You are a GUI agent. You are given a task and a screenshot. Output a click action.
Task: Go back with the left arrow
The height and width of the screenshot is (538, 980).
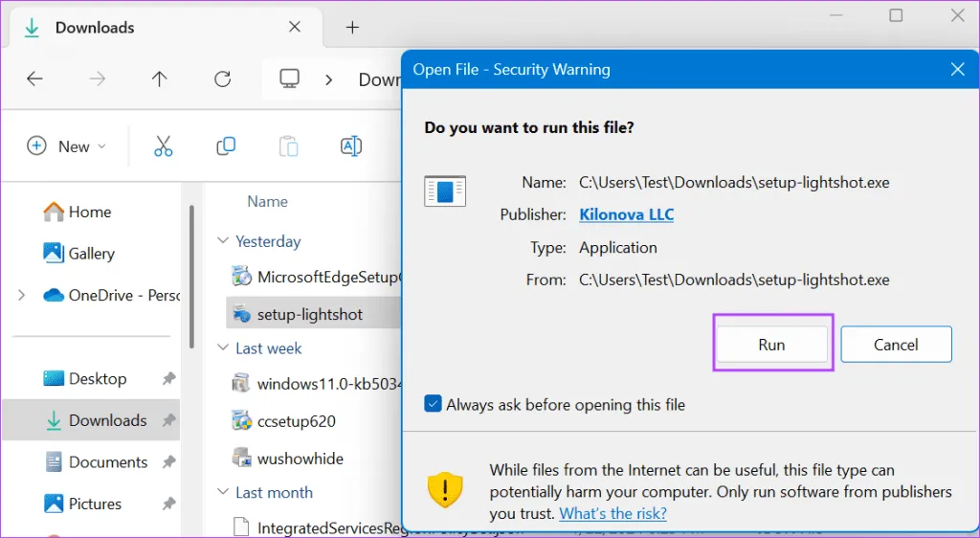[35, 79]
